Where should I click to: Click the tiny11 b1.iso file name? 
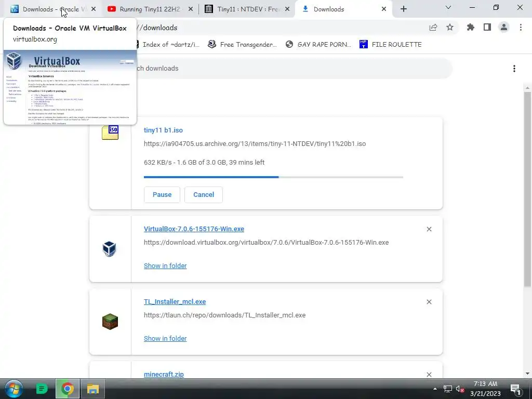click(163, 130)
